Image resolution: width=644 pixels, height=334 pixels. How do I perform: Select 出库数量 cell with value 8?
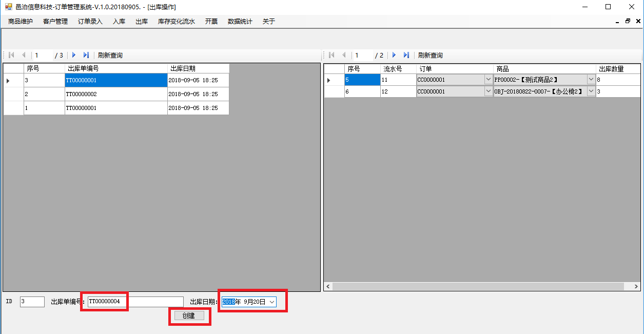[618, 80]
